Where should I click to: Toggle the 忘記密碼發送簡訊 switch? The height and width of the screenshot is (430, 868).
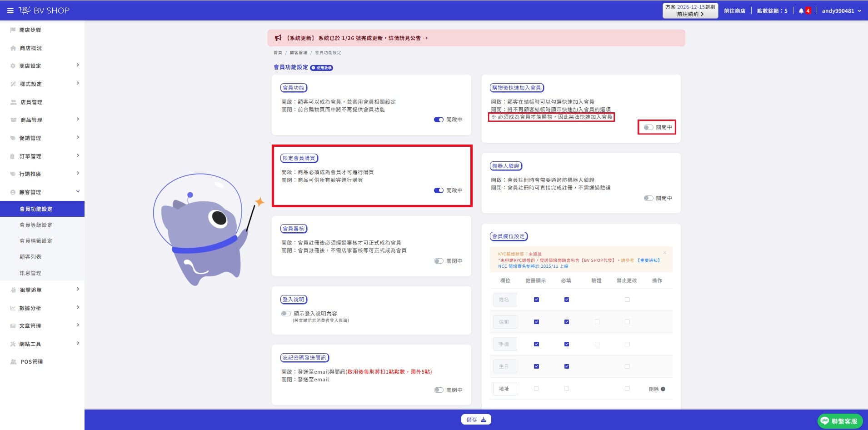tap(439, 390)
